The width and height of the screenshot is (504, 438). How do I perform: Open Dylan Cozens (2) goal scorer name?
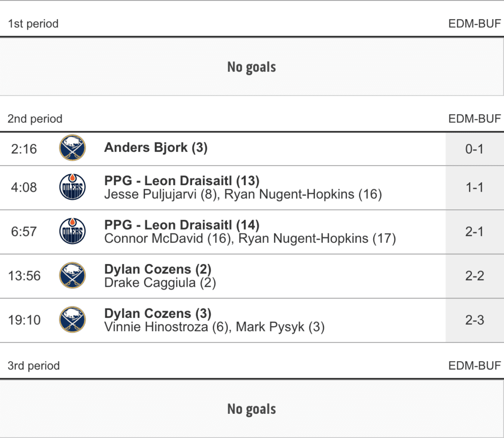[157, 269]
